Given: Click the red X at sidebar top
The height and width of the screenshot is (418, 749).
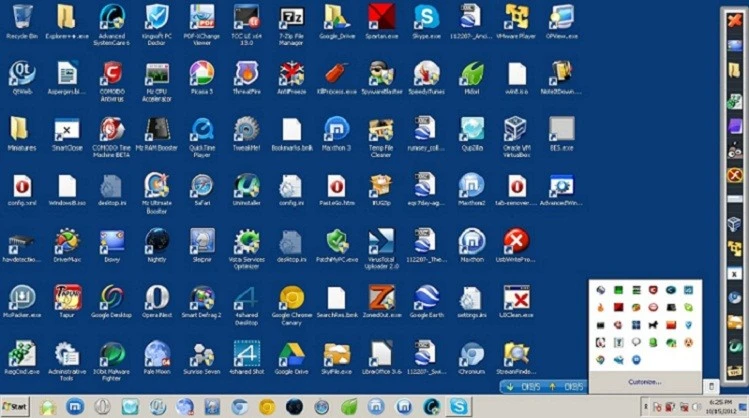Looking at the screenshot, I should [735, 20].
